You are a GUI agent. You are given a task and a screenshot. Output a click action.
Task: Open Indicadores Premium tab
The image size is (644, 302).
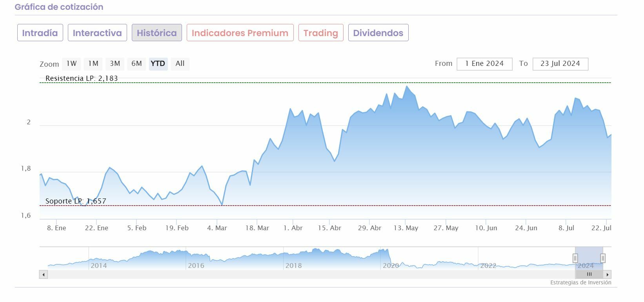click(x=240, y=33)
